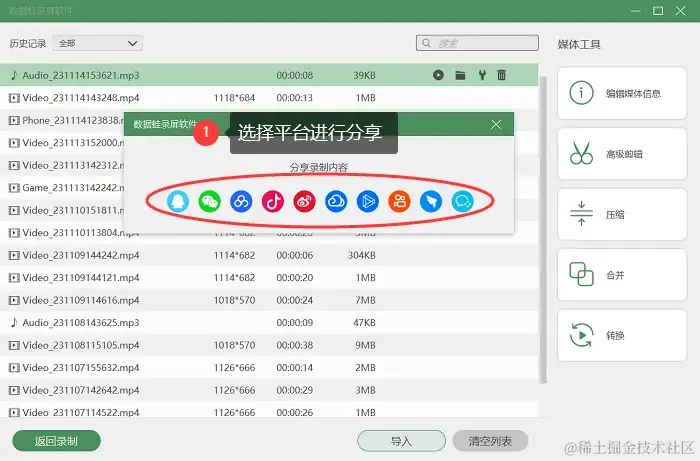Click the history list vertical scrollbar
Image resolution: width=700 pixels, height=461 pixels.
543,230
